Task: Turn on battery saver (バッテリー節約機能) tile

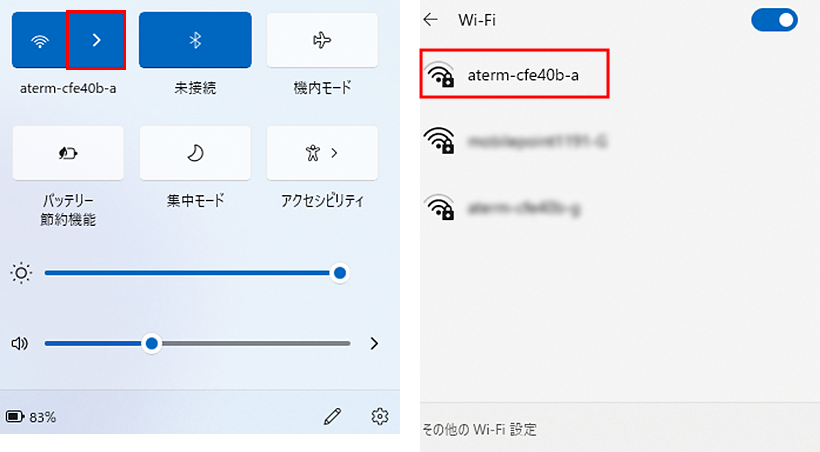Action: pos(68,153)
